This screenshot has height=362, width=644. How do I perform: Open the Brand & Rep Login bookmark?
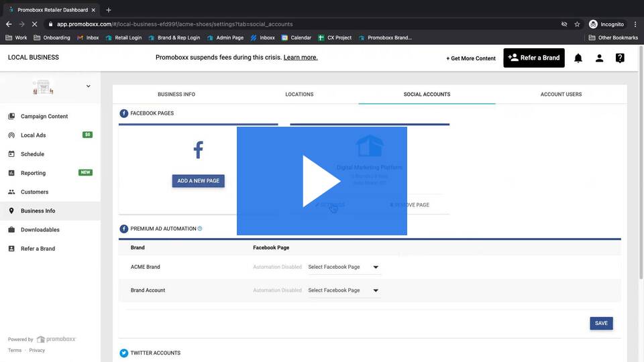coord(174,38)
